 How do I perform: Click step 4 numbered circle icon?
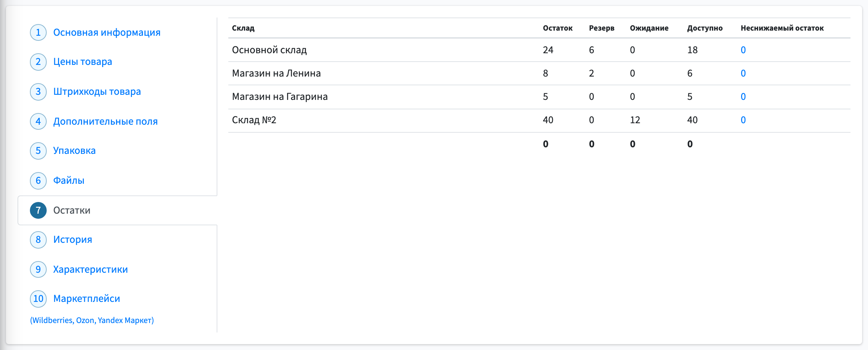(38, 121)
